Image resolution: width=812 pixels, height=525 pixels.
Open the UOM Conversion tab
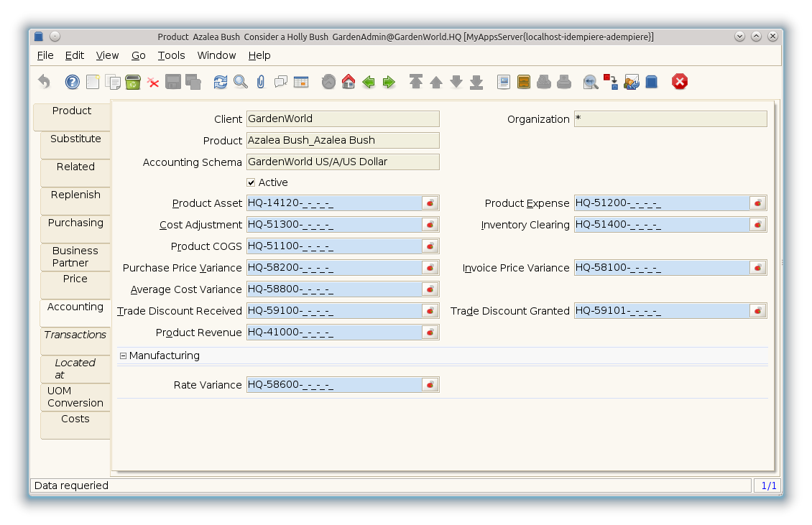75,397
